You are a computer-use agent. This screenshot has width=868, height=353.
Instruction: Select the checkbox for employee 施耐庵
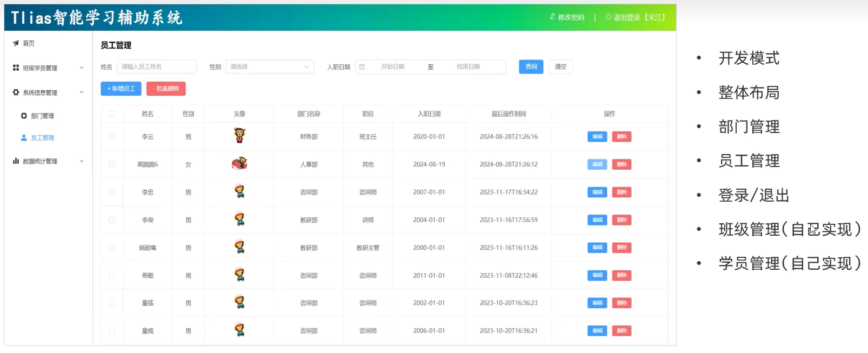click(x=112, y=248)
